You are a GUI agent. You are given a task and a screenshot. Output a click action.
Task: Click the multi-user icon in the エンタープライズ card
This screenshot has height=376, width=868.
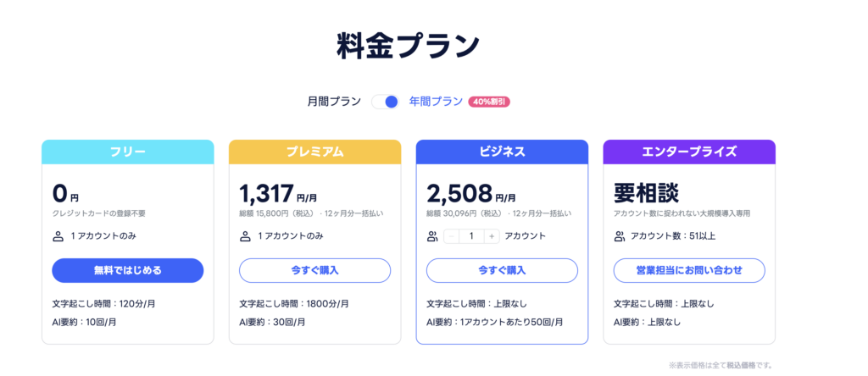[x=620, y=236]
